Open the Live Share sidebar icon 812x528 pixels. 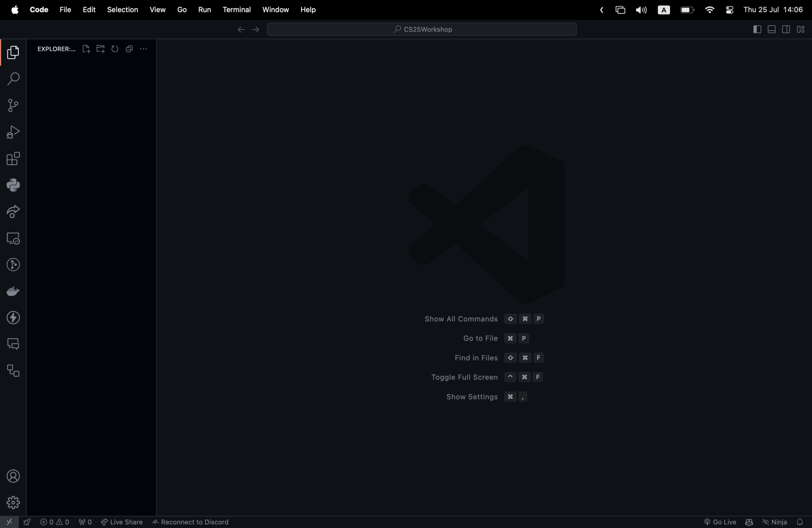[13, 212]
